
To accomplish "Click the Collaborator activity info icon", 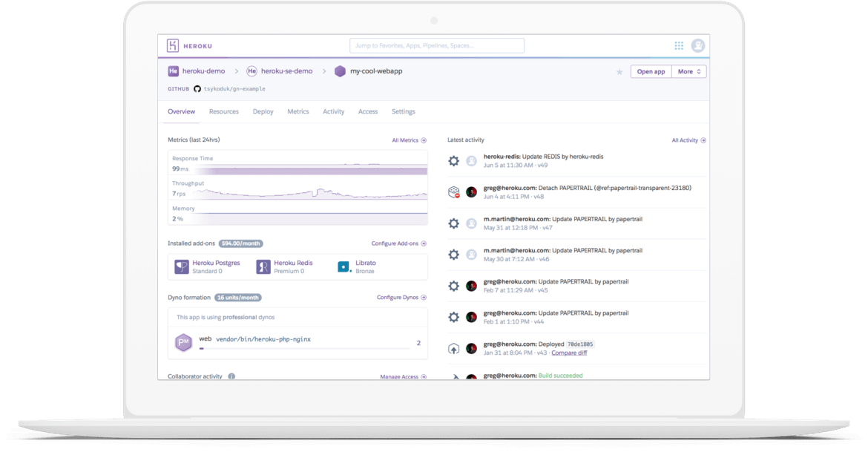I will (231, 376).
